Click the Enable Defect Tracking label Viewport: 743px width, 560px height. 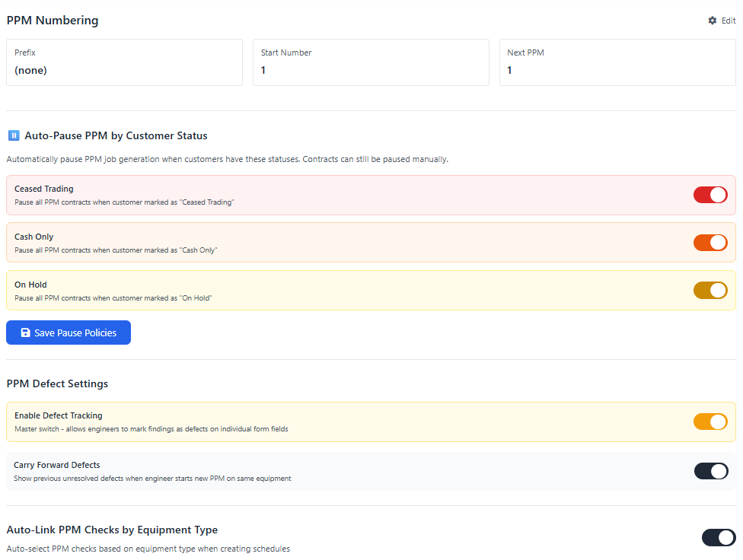(x=59, y=415)
